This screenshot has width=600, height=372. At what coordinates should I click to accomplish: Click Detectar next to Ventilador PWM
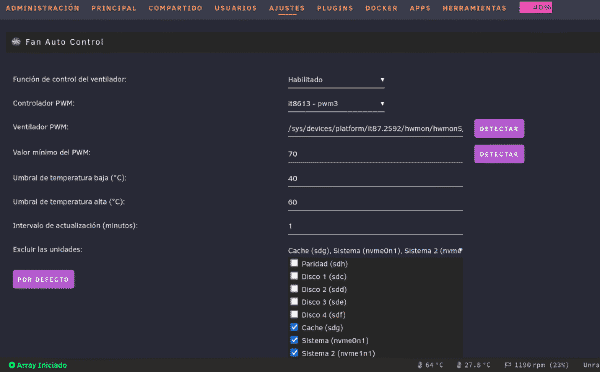point(499,129)
